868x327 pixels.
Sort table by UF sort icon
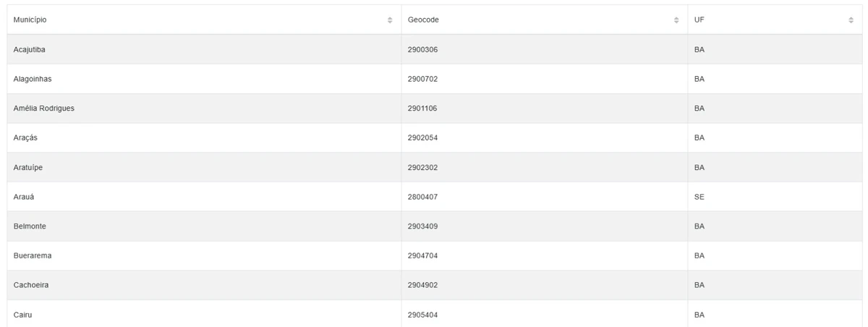851,20
